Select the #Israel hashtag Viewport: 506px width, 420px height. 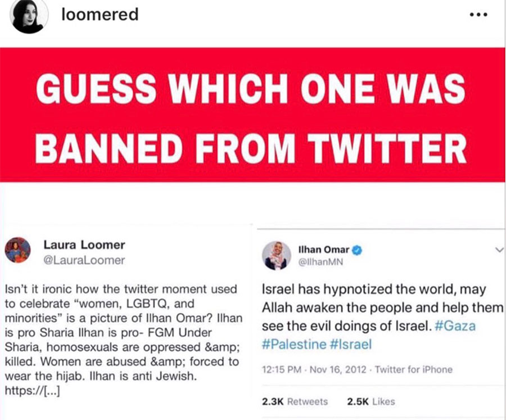tap(351, 344)
